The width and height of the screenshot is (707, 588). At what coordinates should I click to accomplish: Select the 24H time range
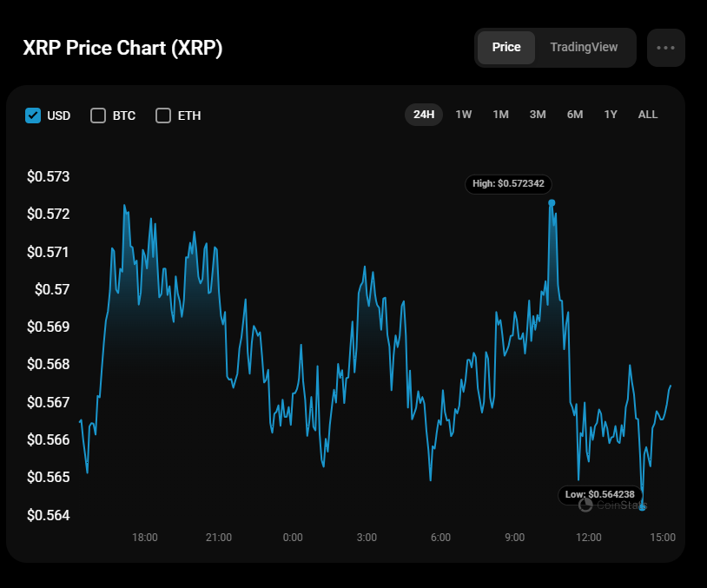pos(424,115)
